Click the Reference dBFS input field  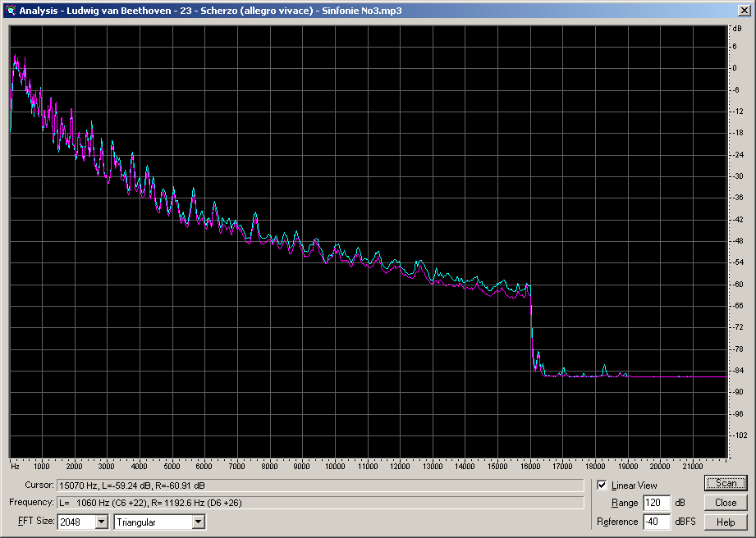pyautogui.click(x=657, y=522)
